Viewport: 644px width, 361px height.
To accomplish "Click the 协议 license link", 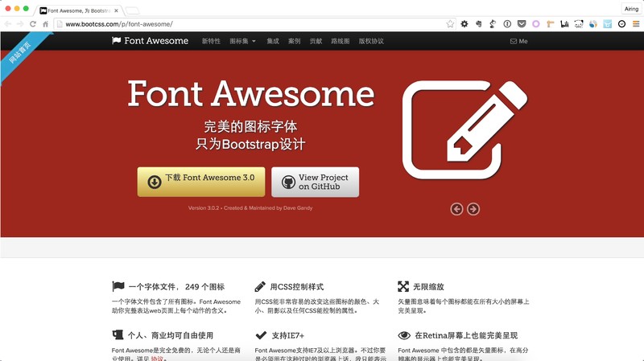I will coord(157,358).
